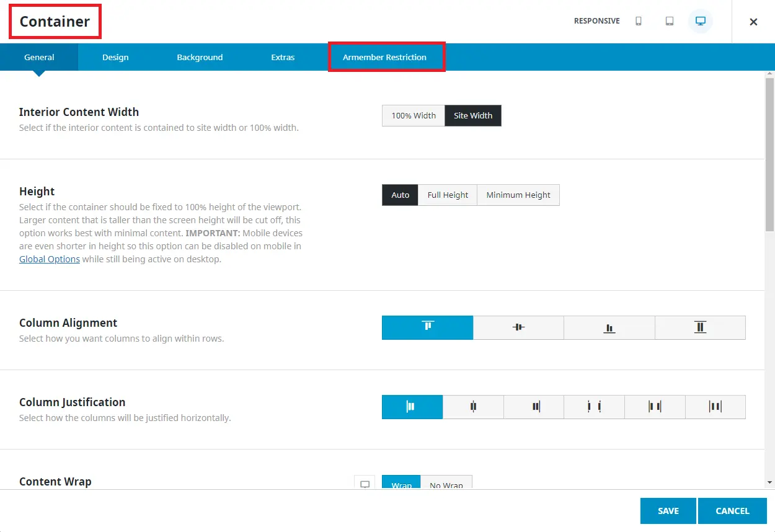Click the scrollbar down arrow
Screen dimensions: 775x532
pos(769,482)
